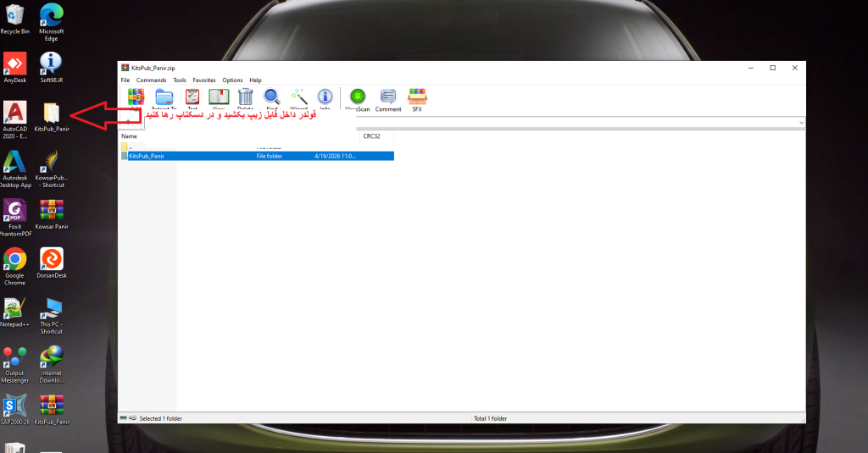The width and height of the screenshot is (868, 453).
Task: Select the Notepad++ desktop shortcut
Action: (14, 313)
